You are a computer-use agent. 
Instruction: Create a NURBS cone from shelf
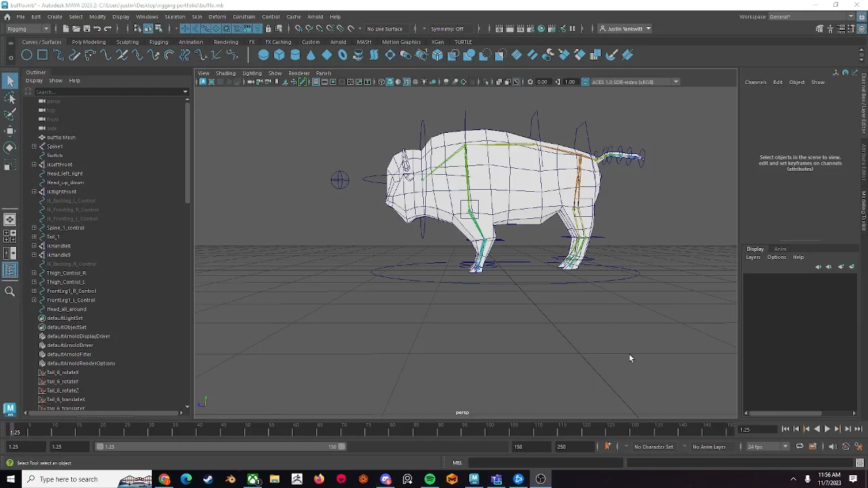coord(311,55)
